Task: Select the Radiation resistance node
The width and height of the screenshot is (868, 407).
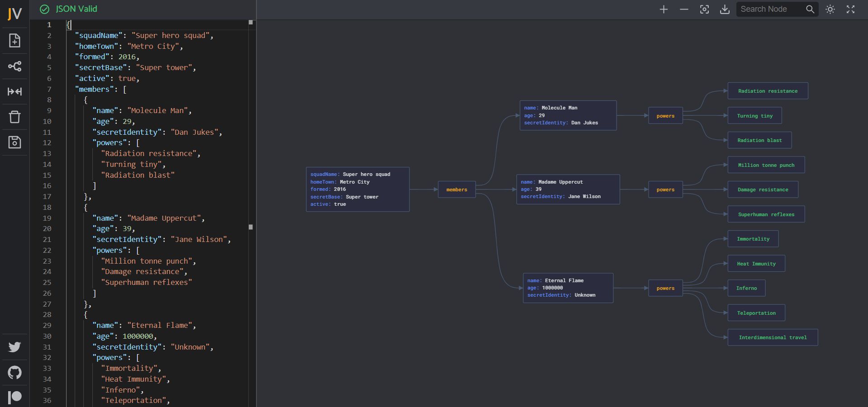Action: click(768, 91)
